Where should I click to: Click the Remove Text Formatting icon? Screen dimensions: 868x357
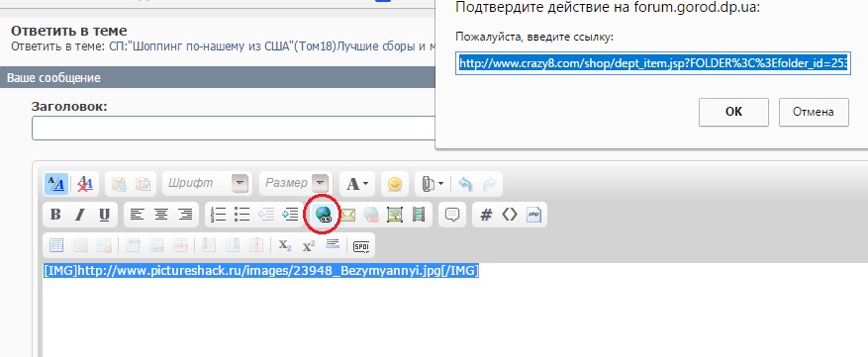click(84, 184)
